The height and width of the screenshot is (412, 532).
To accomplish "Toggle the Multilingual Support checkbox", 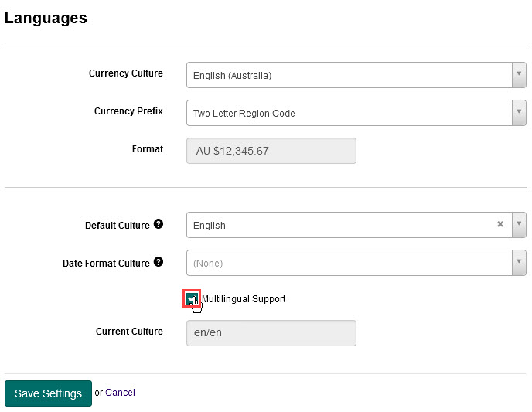I will 192,298.
